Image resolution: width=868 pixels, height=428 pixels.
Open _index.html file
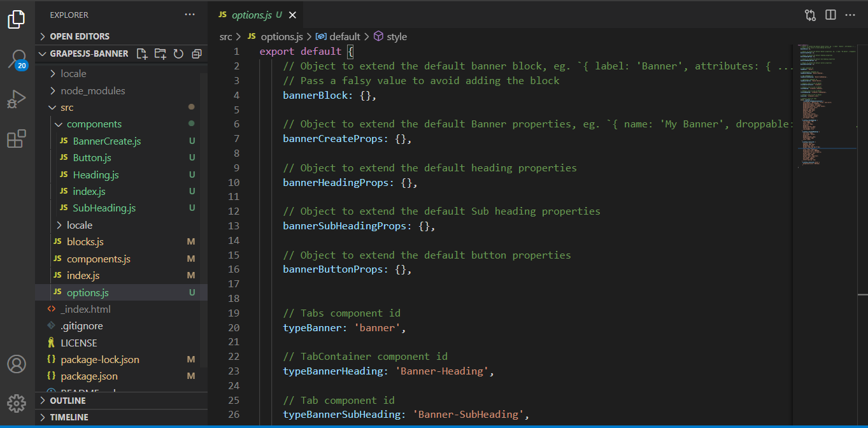(121, 309)
